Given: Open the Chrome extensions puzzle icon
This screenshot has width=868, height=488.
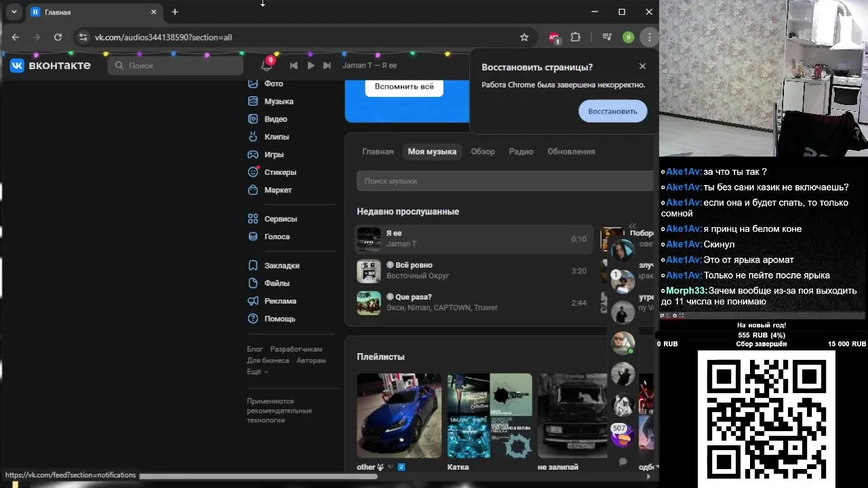Looking at the screenshot, I should pyautogui.click(x=576, y=37).
